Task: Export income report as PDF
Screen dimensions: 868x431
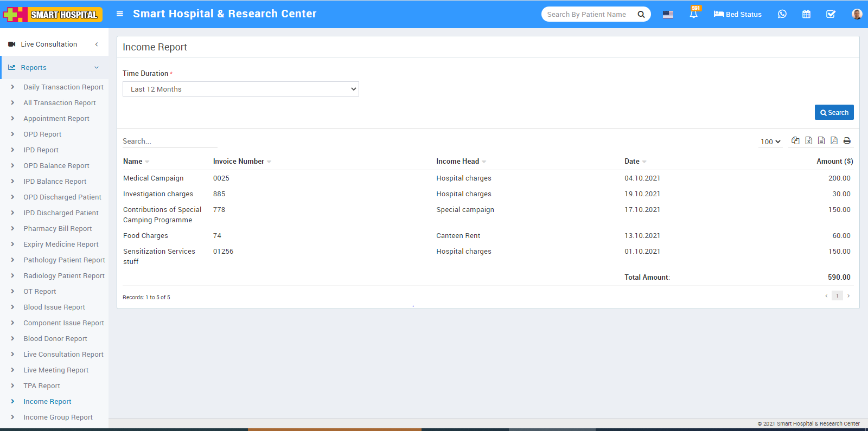Action: (834, 140)
